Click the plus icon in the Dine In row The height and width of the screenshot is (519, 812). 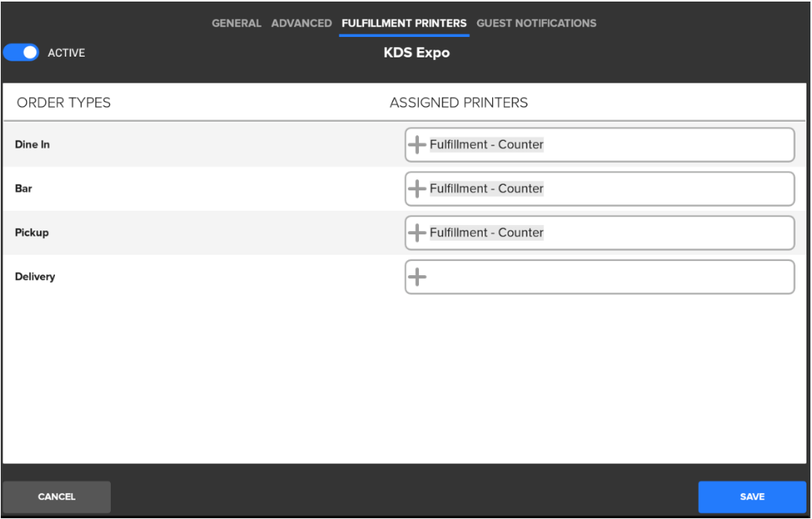point(418,145)
